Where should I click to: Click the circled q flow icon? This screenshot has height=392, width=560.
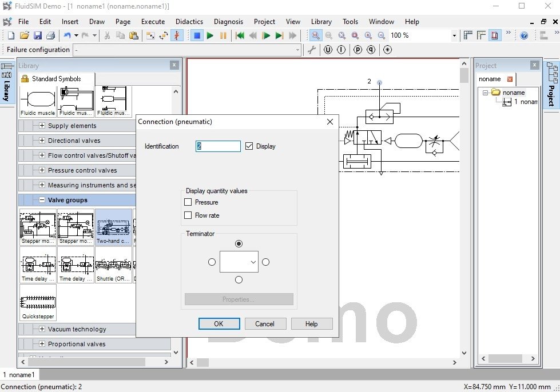(x=371, y=50)
